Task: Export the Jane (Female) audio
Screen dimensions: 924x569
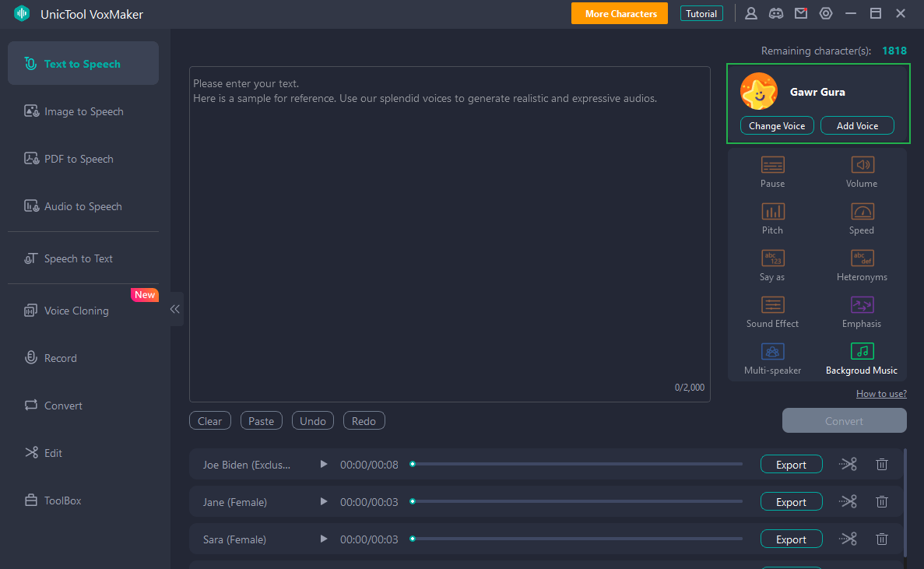Action: pyautogui.click(x=791, y=502)
